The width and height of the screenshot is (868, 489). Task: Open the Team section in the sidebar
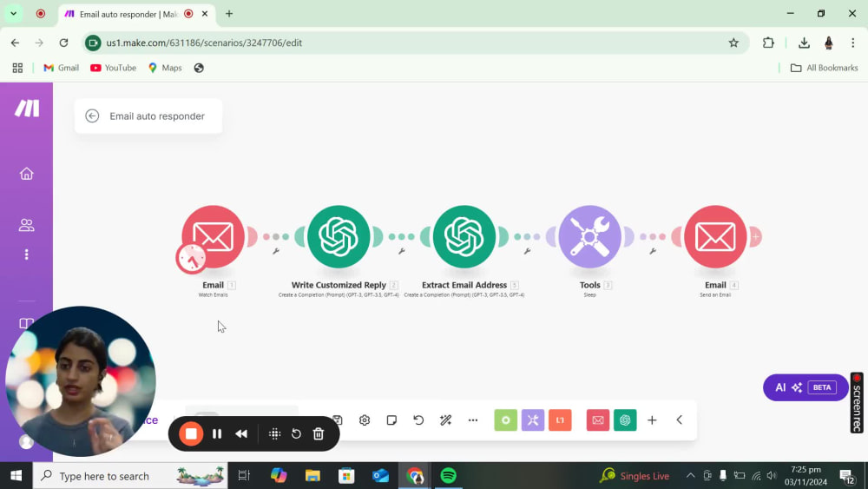point(27,225)
